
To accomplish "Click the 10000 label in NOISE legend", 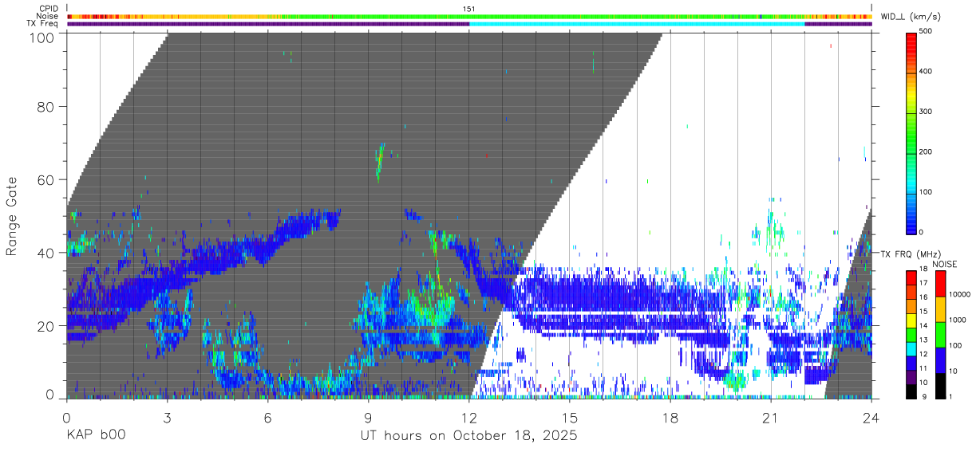I will pos(961,294).
